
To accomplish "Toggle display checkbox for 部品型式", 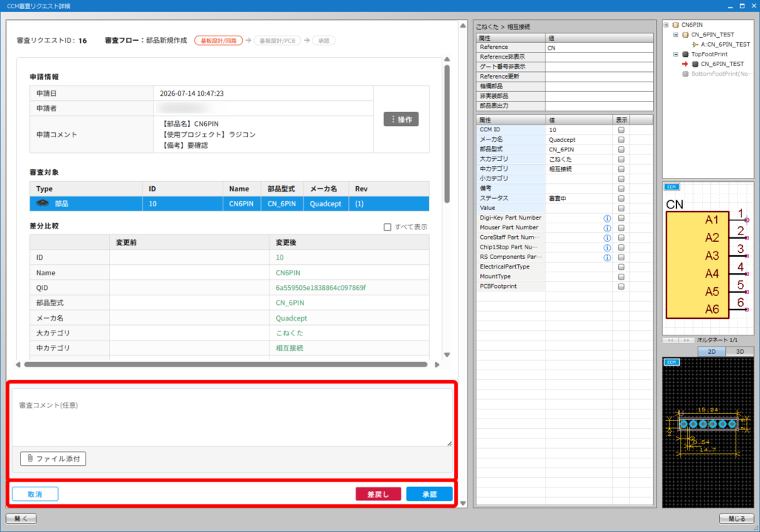I will pyautogui.click(x=621, y=150).
